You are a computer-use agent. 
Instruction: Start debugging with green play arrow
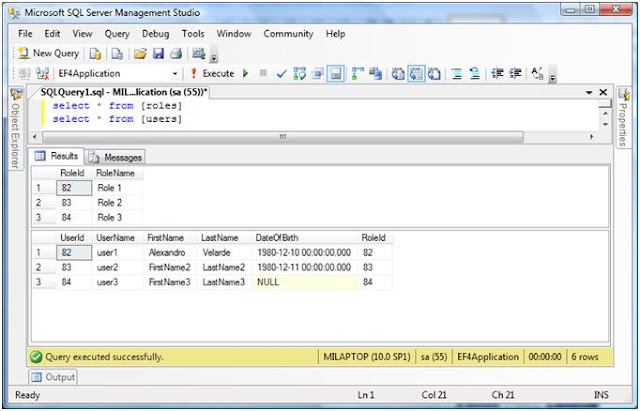(x=245, y=73)
